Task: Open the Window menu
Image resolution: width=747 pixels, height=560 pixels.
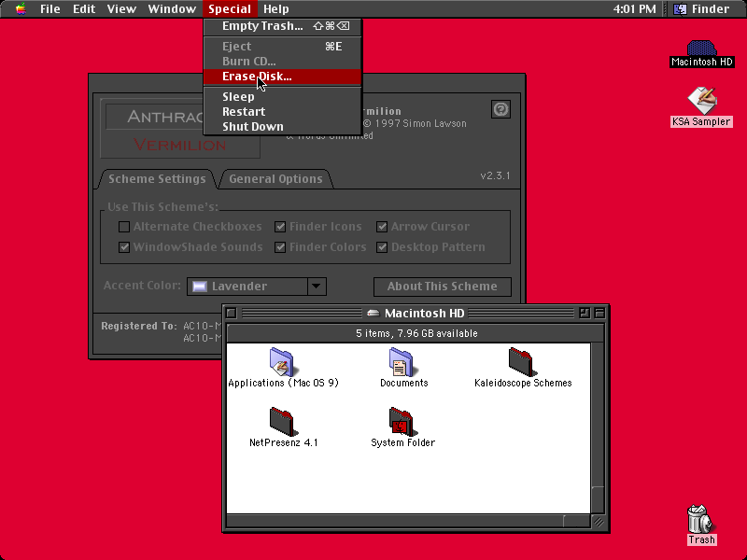Action: coord(172,9)
